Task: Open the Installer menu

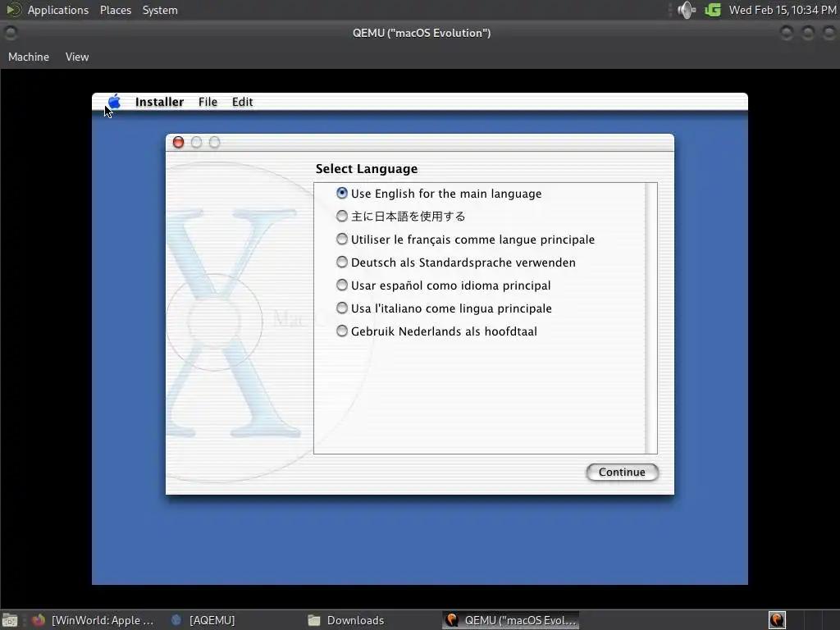Action: (x=159, y=102)
